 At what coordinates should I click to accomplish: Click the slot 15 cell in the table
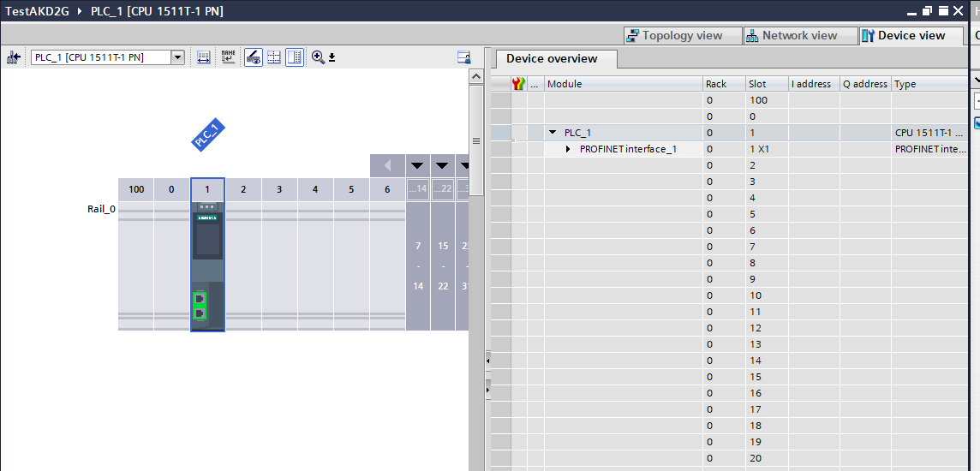tap(766, 376)
